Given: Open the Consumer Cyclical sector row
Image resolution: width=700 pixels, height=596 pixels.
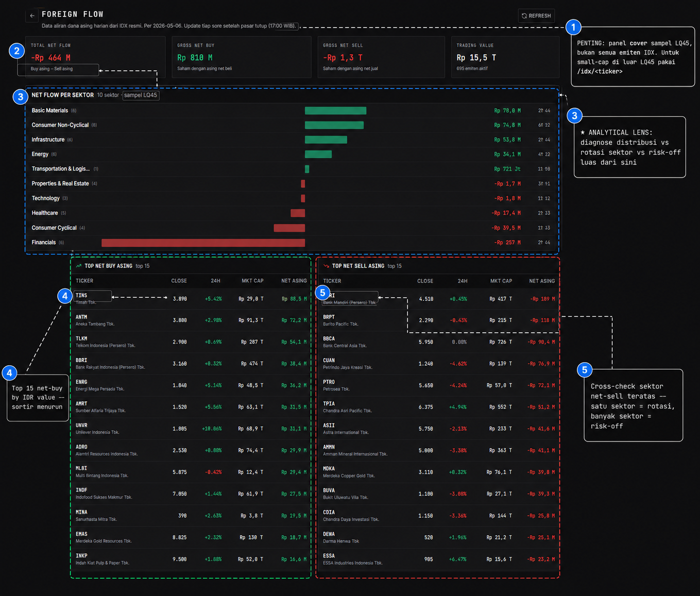Looking at the screenshot, I should [x=292, y=228].
